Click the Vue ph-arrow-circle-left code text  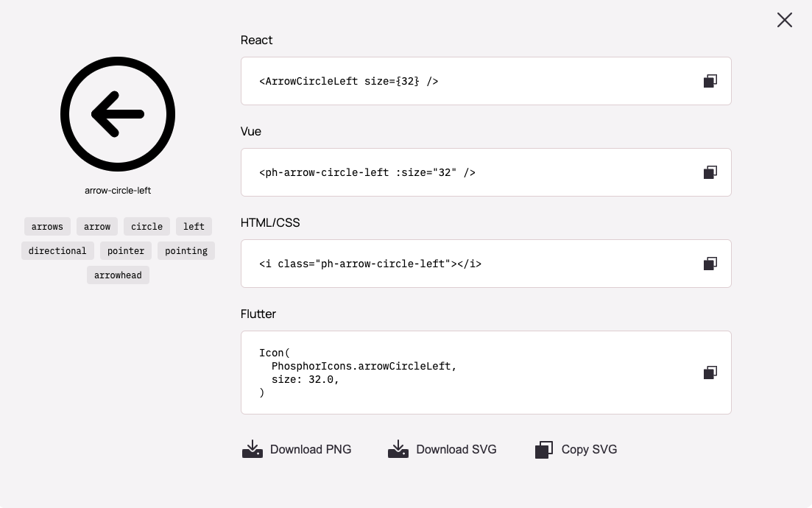coord(367,172)
